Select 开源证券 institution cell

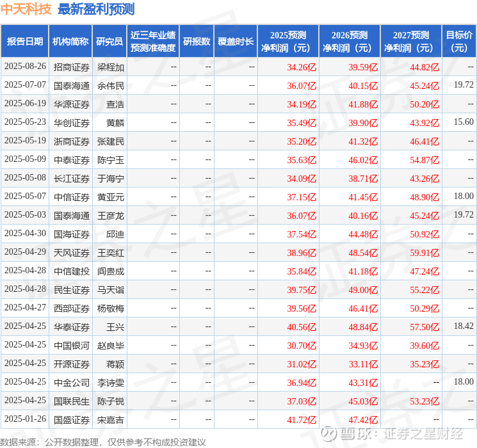(x=72, y=364)
